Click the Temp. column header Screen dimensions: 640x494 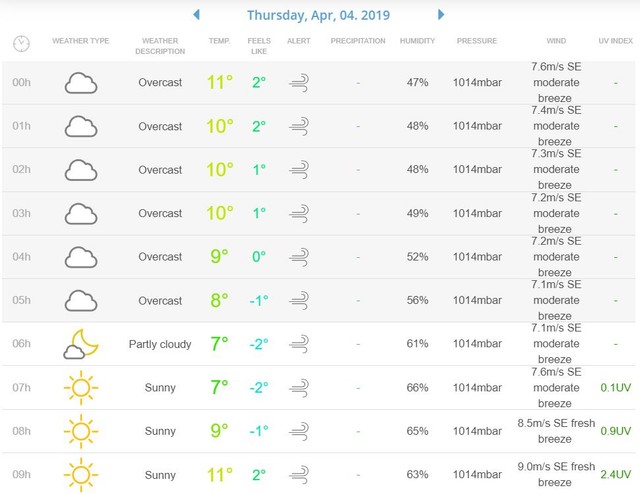tap(219, 41)
